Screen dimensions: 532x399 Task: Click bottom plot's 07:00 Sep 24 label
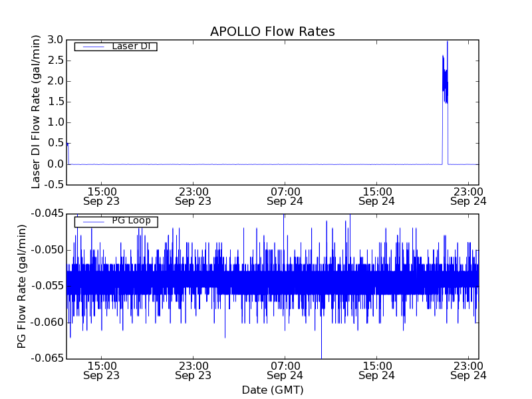coord(285,371)
